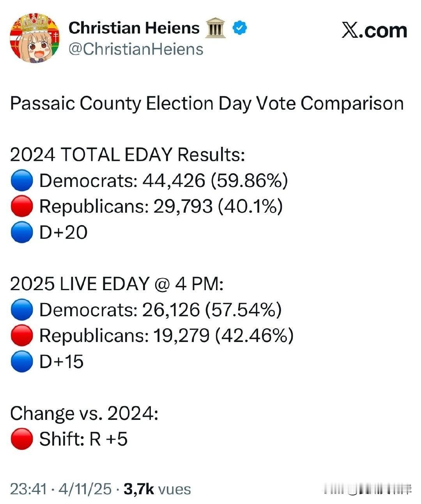Open the Christian Heiens display name
Viewport: 421px width, 504px height.
tap(134, 28)
